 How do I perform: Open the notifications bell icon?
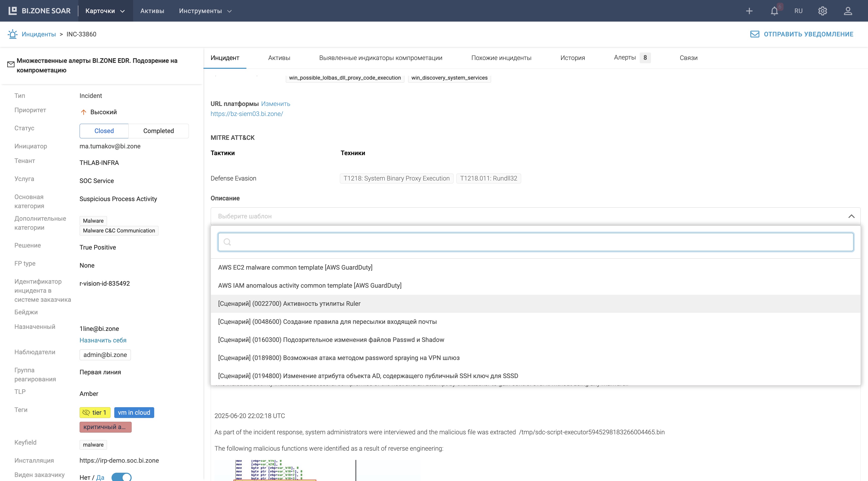pyautogui.click(x=774, y=11)
